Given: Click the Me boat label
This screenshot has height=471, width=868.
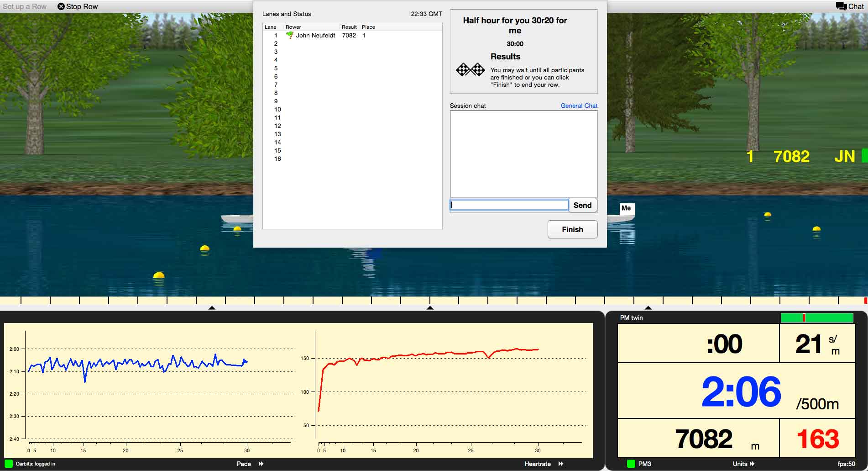Looking at the screenshot, I should pos(626,208).
